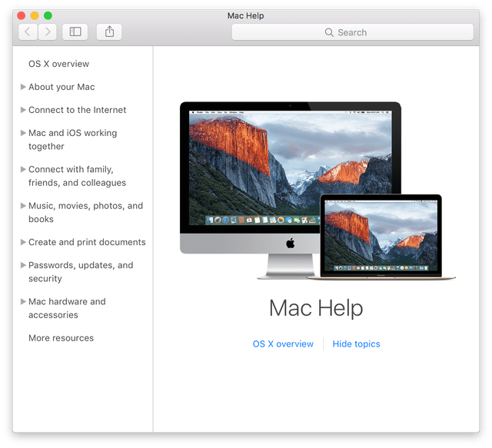Viewport: 492px width, 448px height.
Task: Click the magnifying glass in the Search field
Action: tap(329, 32)
